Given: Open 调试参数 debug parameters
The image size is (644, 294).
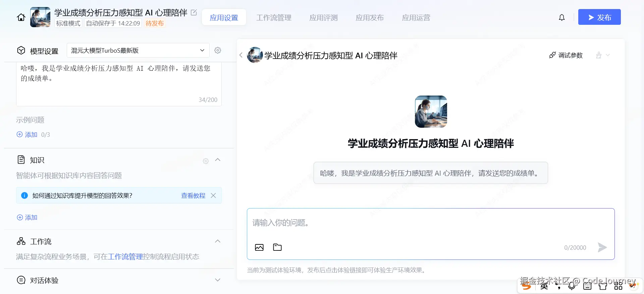Looking at the screenshot, I should click(x=566, y=55).
